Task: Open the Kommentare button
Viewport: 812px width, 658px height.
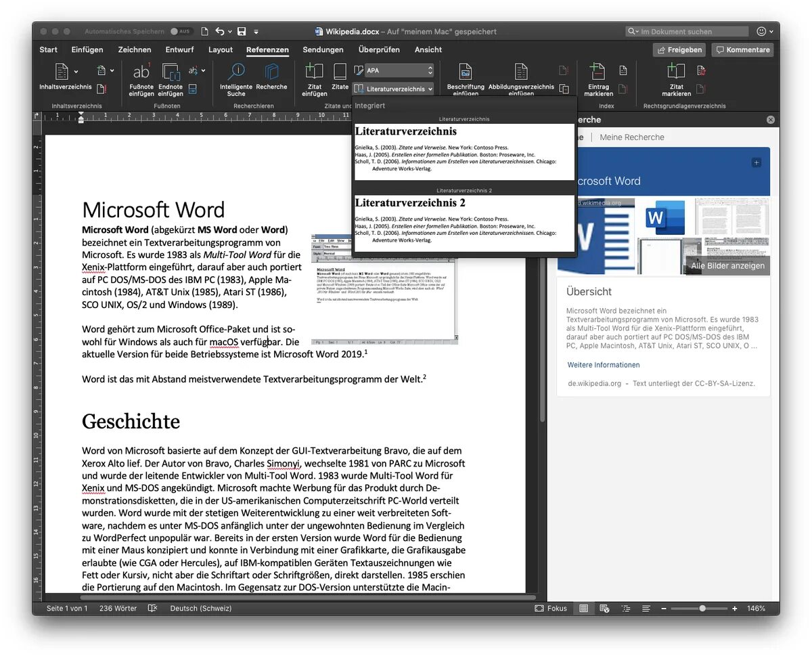Action: click(x=742, y=49)
